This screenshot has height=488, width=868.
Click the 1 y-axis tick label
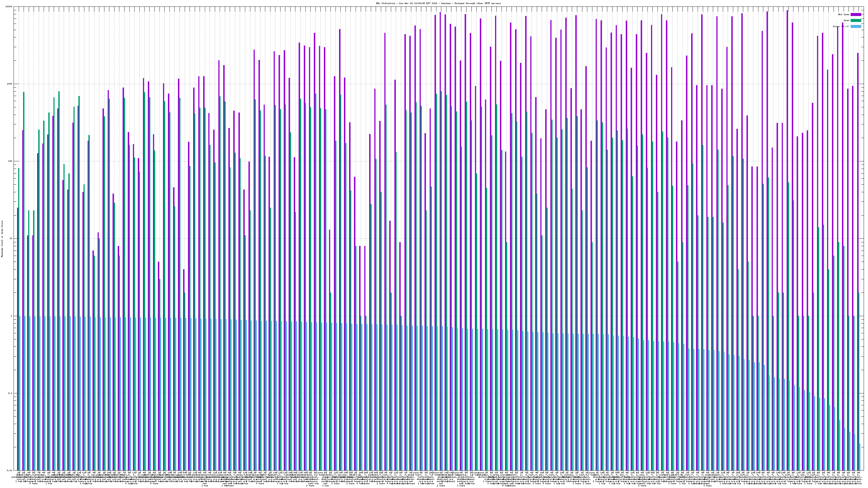12,316
